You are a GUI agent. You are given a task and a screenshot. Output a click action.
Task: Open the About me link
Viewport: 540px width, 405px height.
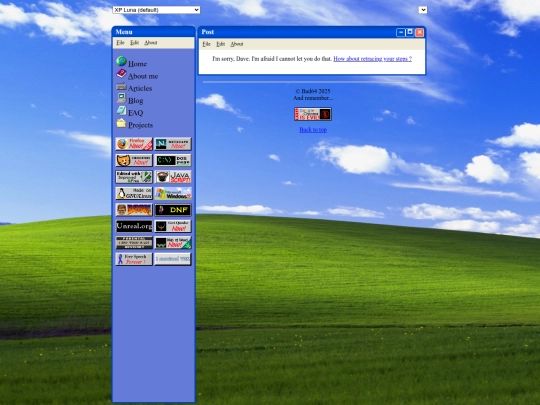143,76
